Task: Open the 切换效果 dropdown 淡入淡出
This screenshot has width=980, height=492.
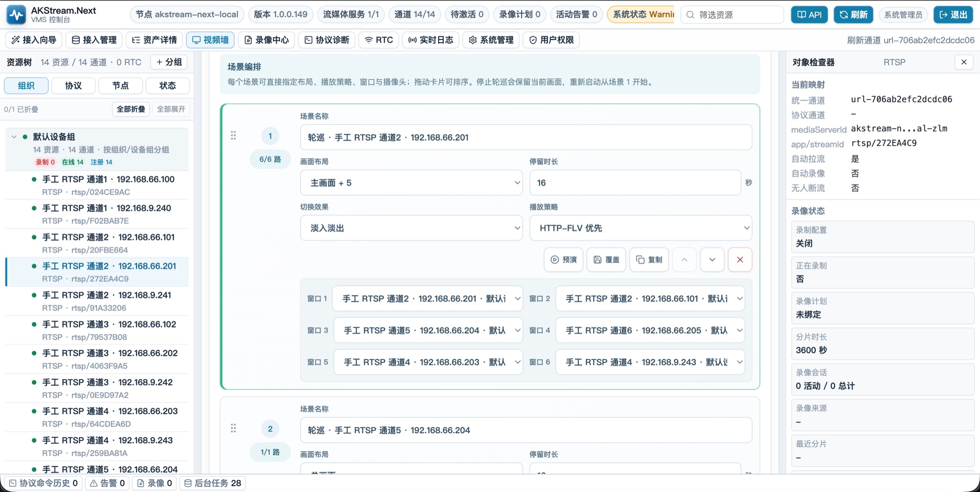Action: coord(412,228)
